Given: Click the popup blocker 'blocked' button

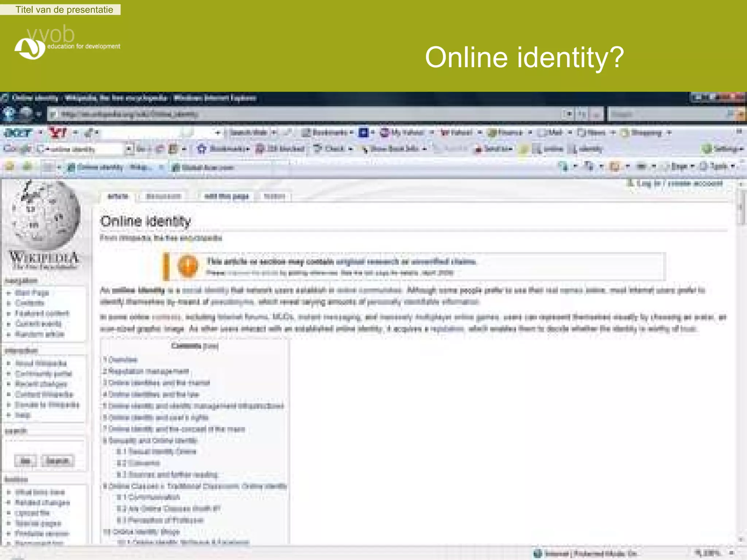Looking at the screenshot, I should 280,149.
